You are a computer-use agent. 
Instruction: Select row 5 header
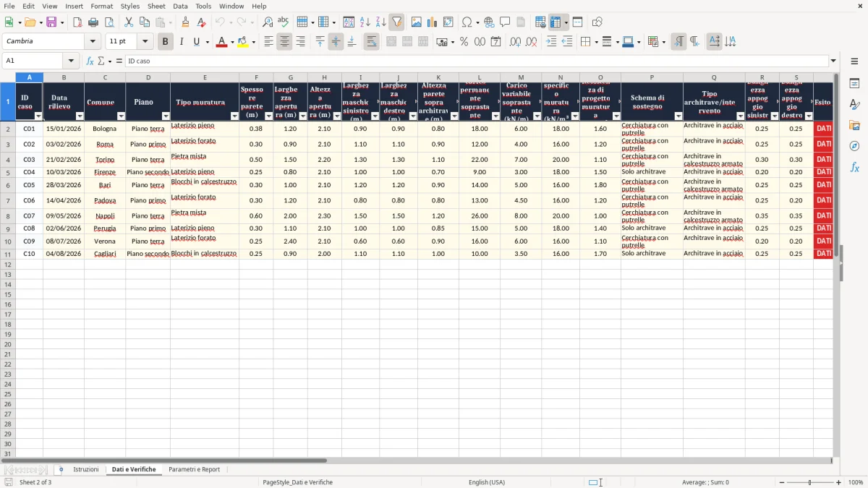coord(8,172)
